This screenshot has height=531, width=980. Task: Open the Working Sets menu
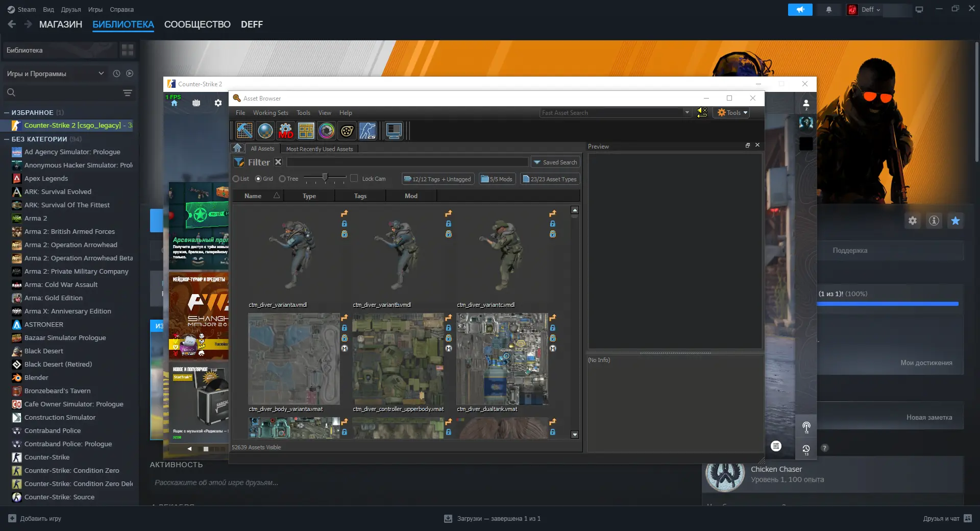pos(271,113)
